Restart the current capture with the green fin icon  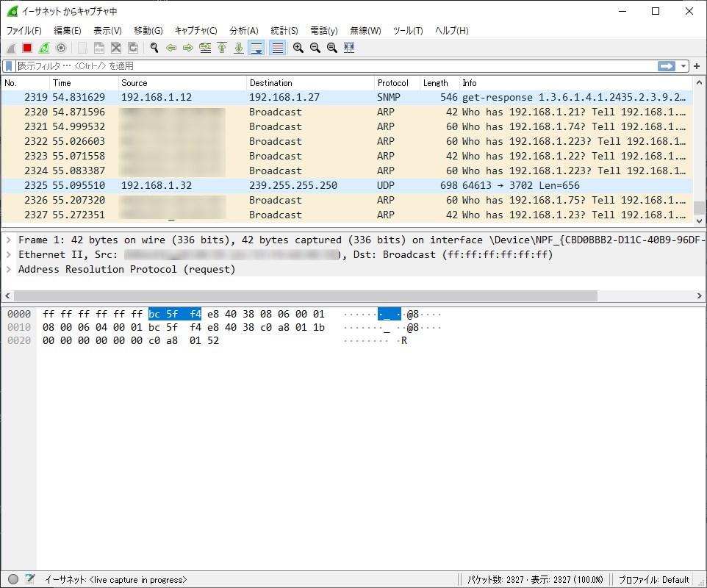(44, 48)
